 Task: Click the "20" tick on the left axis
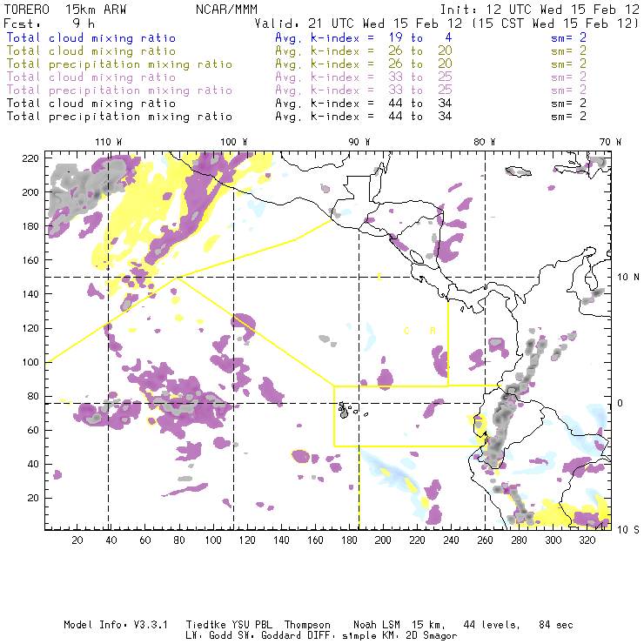pyautogui.click(x=33, y=498)
